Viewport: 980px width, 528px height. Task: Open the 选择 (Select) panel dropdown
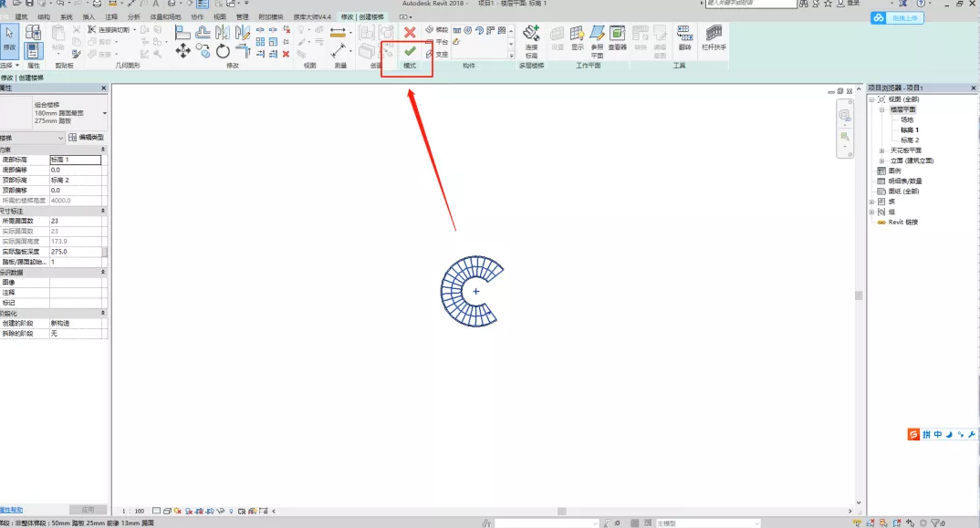[9, 65]
